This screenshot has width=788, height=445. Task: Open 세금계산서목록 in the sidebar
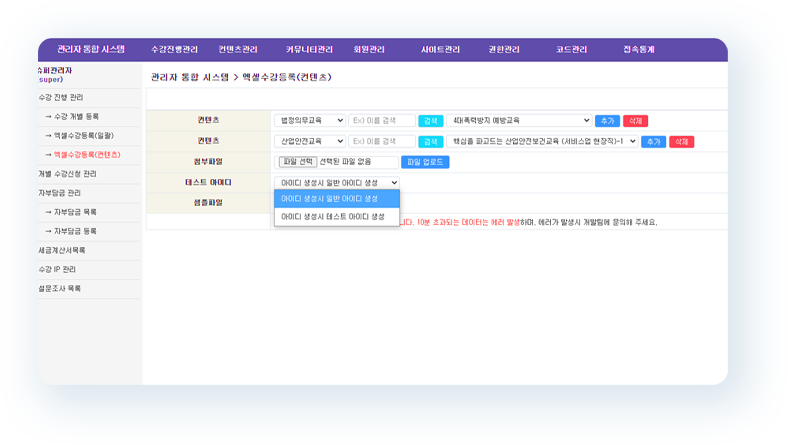click(x=63, y=250)
